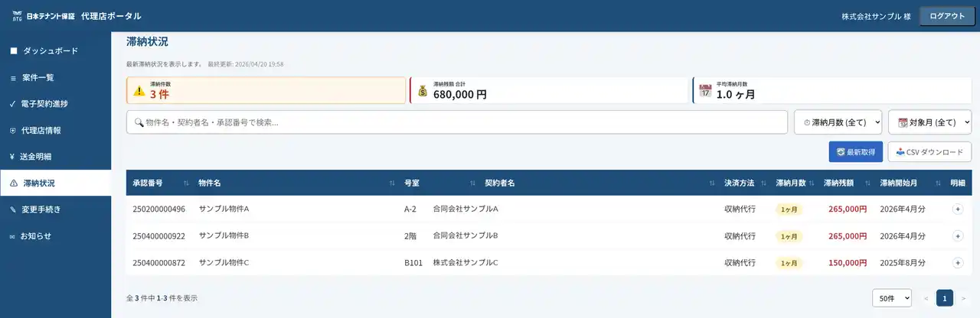Show details of 株式会社サンプルC row
Image resolution: width=980 pixels, height=318 pixels.
click(x=957, y=263)
